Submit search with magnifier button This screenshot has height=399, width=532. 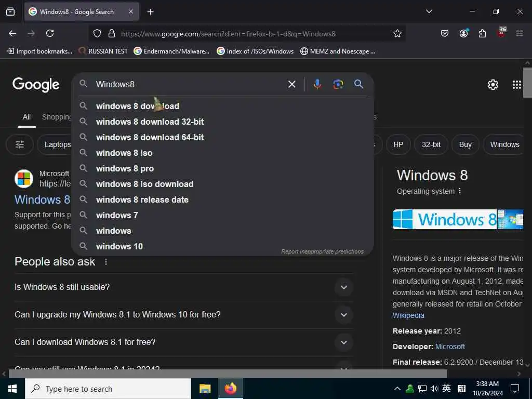(358, 84)
